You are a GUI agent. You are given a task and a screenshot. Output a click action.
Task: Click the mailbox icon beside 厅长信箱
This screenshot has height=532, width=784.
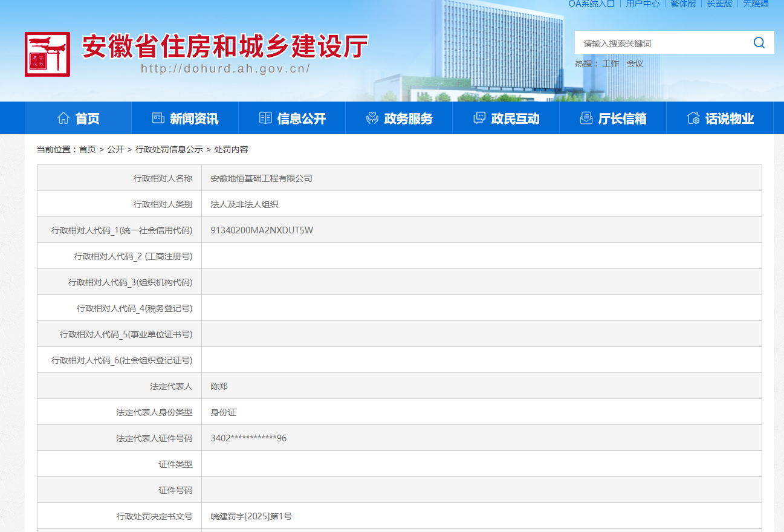point(586,118)
